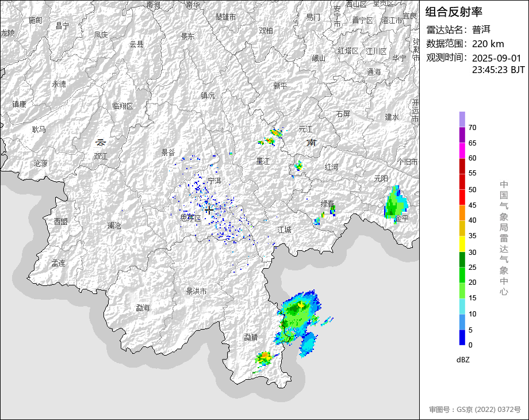Click the 个旧市 map label
This screenshot has height=420, width=529.
coord(407,162)
